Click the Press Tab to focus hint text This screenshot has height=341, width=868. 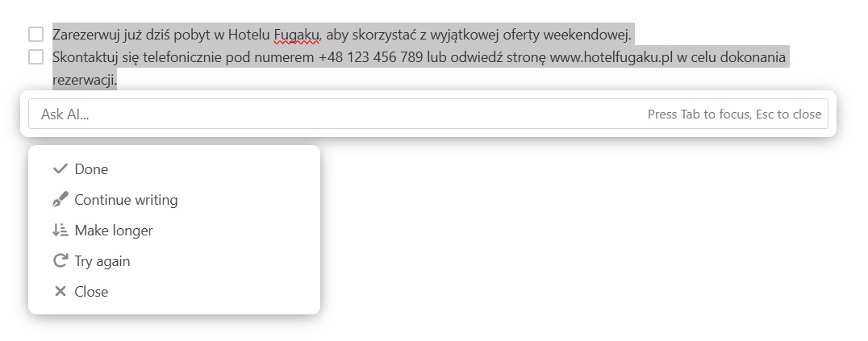coord(735,114)
